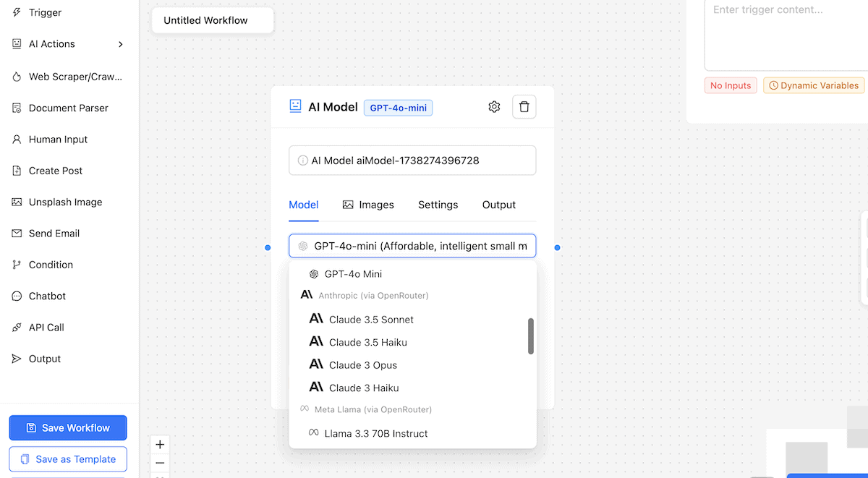This screenshot has height=478, width=868.
Task: Click the Document Parser icon
Action: (x=17, y=108)
